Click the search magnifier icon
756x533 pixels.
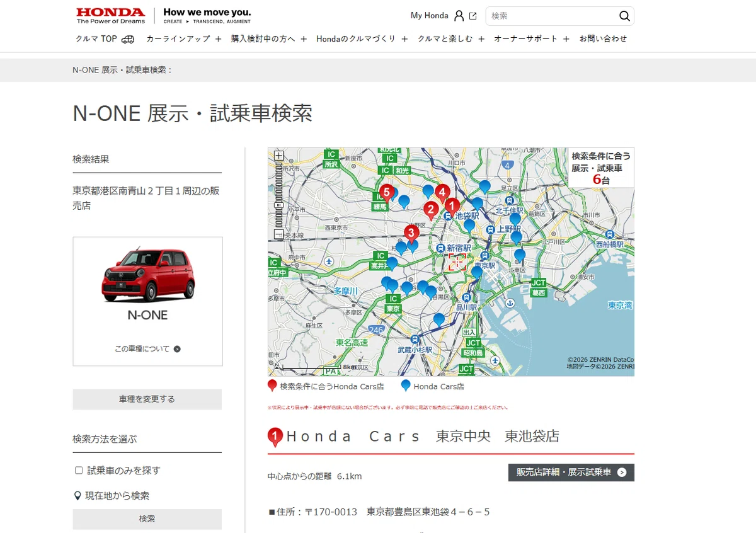coord(624,16)
